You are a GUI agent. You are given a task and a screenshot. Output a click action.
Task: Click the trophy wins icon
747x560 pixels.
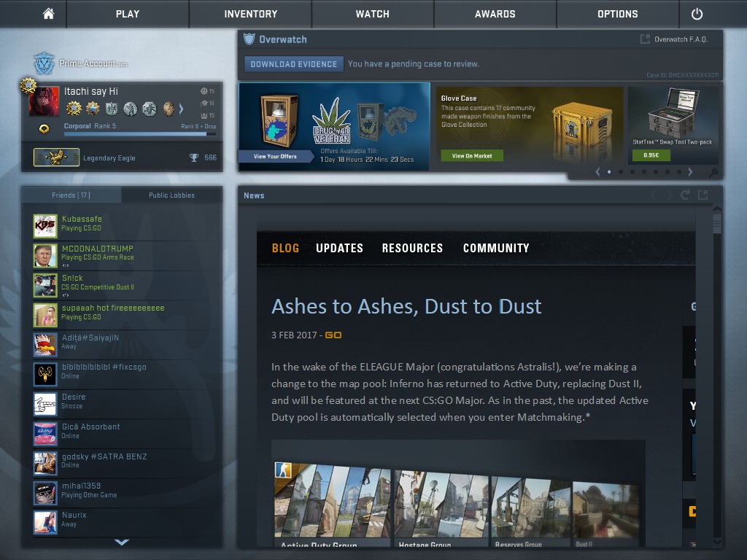194,157
